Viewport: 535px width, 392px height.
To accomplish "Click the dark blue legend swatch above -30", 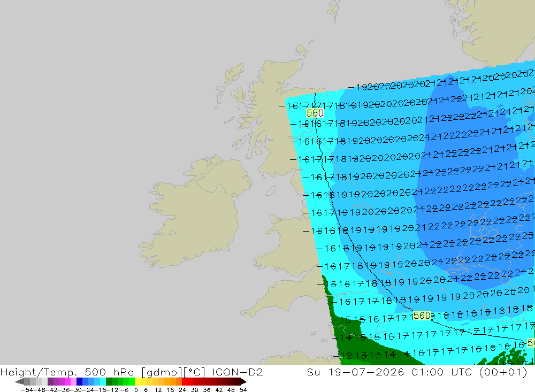I will pyautogui.click(x=80, y=381).
